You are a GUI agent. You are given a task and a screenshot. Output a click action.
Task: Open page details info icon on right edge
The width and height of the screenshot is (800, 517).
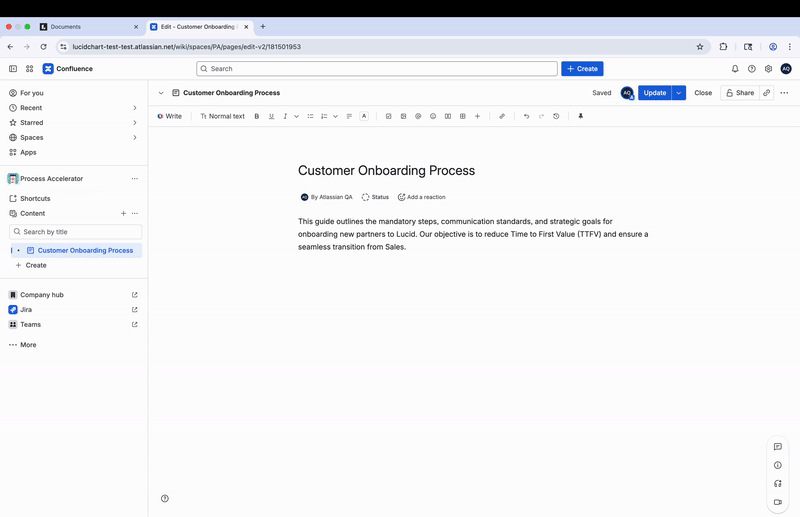(778, 465)
